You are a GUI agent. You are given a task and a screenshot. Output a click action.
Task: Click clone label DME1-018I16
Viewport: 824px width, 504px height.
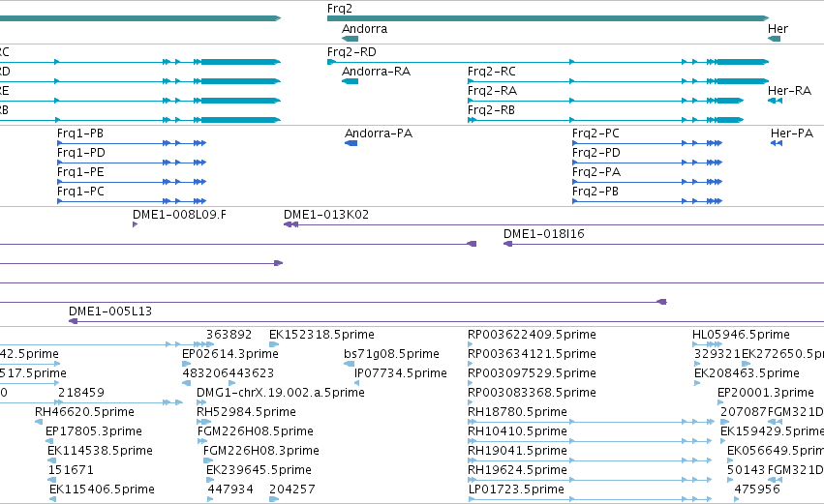(543, 234)
